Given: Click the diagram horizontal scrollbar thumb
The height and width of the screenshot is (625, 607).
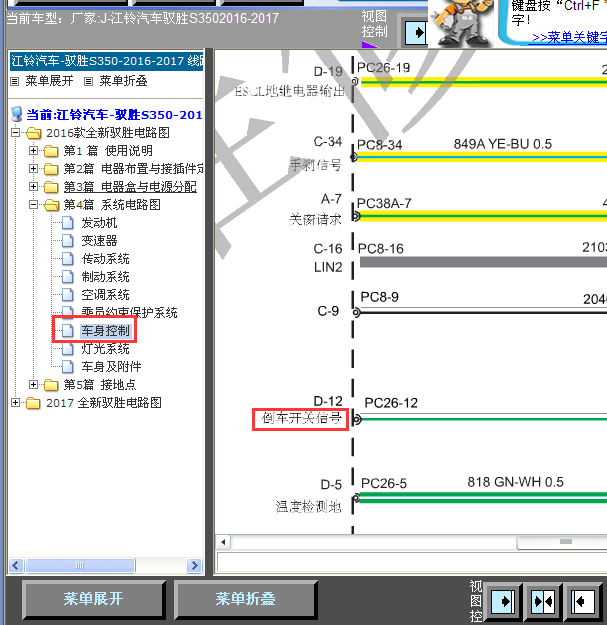Looking at the screenshot, I should (562, 542).
